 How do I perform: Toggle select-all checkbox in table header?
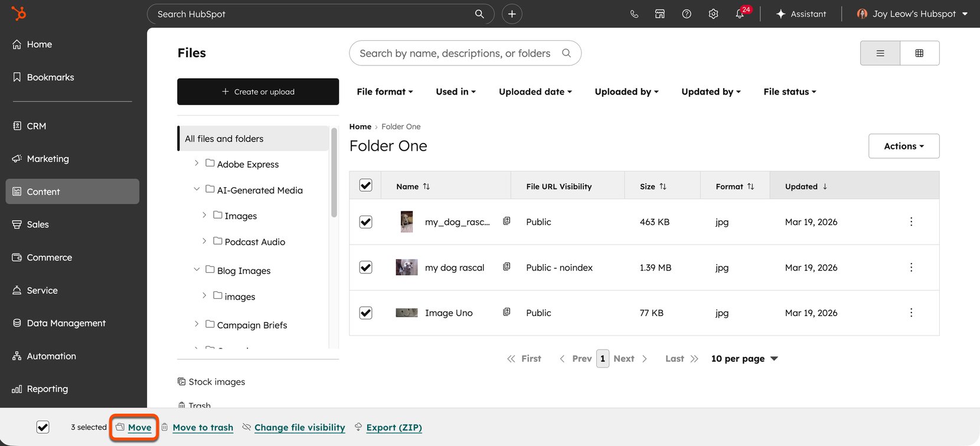point(366,185)
